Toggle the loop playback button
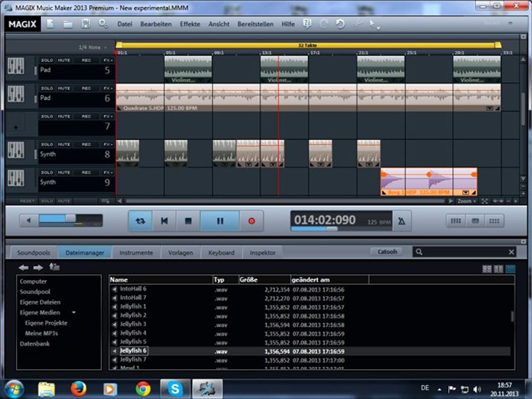The width and height of the screenshot is (532, 399). (x=141, y=221)
